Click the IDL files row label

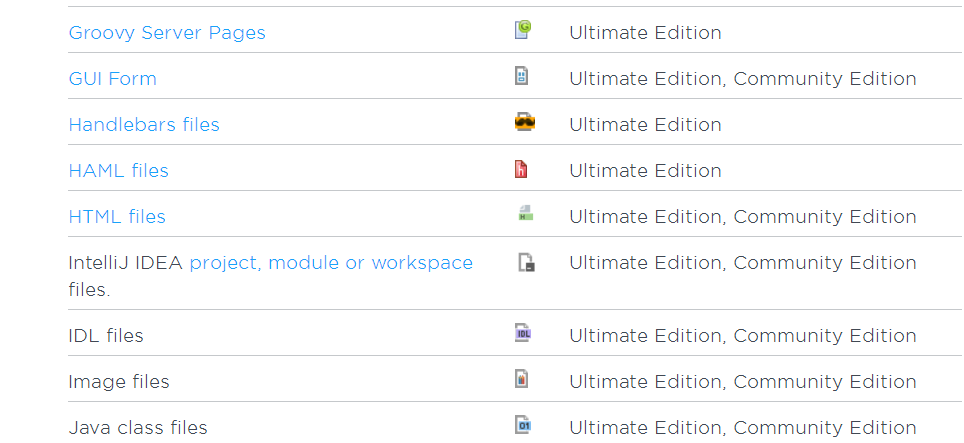point(106,335)
